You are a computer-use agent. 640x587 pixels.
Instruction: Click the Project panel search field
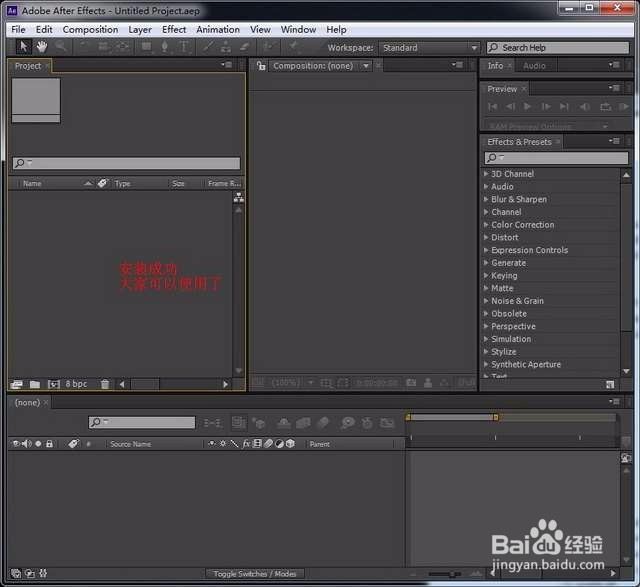[127, 163]
